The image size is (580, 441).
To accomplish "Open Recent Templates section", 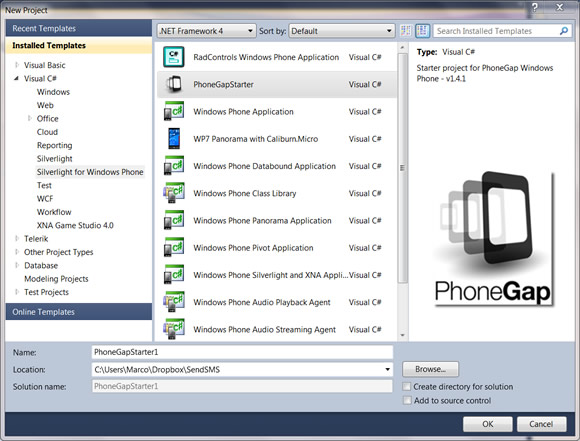I will click(x=79, y=28).
